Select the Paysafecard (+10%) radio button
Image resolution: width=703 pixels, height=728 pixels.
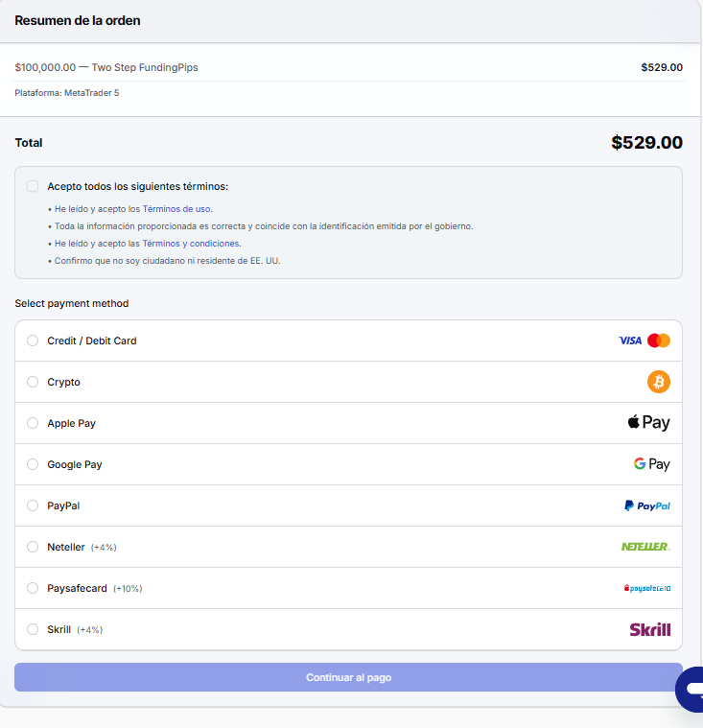[x=33, y=588]
